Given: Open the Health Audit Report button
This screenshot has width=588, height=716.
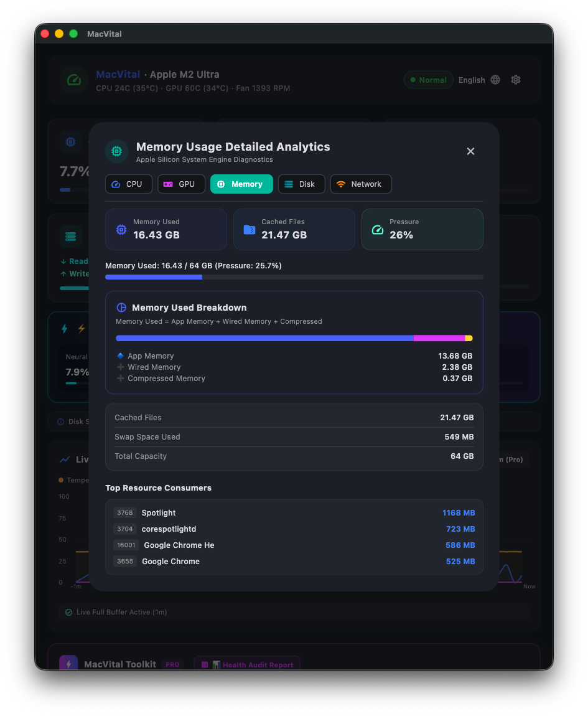Looking at the screenshot, I should pos(247,664).
